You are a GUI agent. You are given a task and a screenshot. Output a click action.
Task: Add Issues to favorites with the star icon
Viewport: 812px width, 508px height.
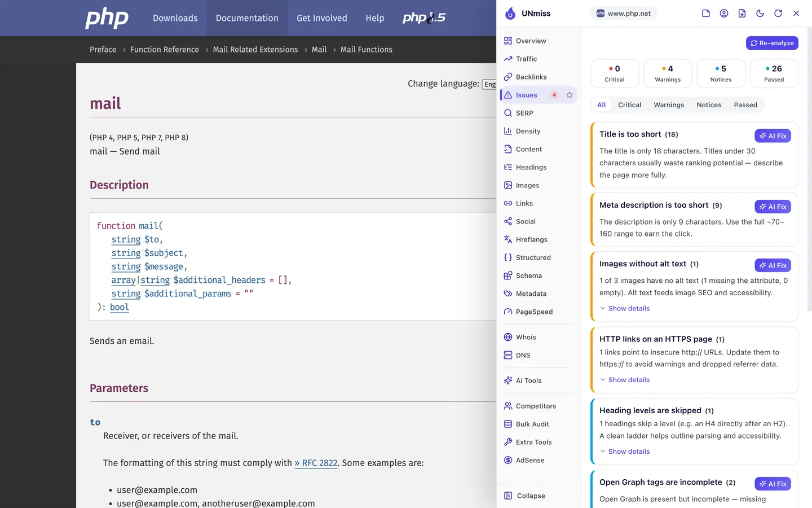click(570, 95)
